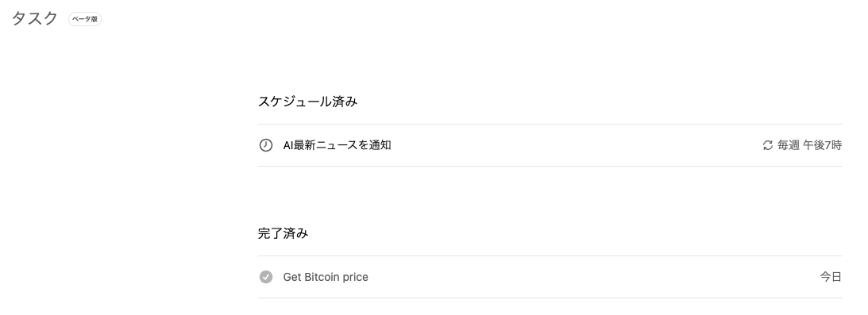Click the ベータ版 badge

coord(85,19)
